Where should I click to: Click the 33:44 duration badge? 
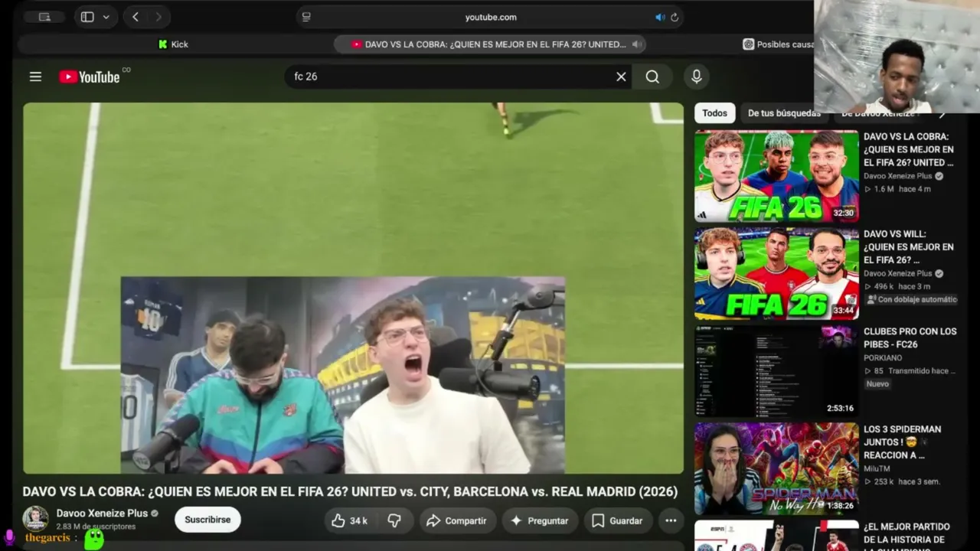tap(843, 311)
